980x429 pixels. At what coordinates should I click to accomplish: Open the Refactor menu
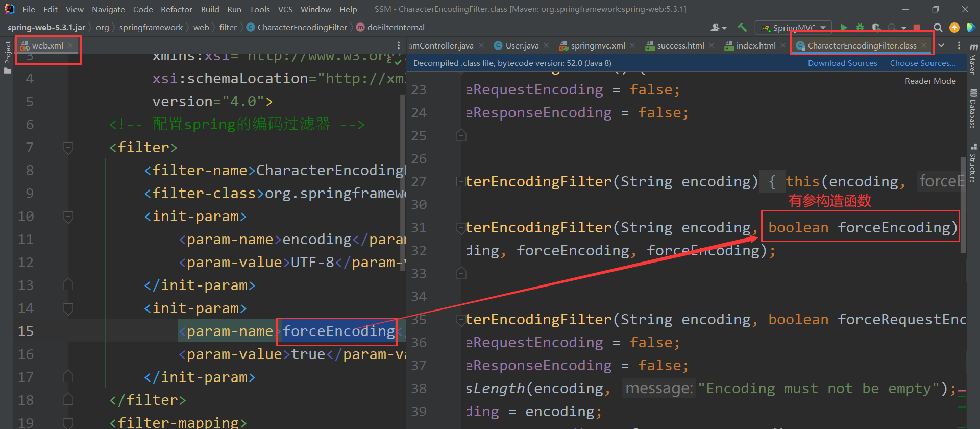(176, 9)
